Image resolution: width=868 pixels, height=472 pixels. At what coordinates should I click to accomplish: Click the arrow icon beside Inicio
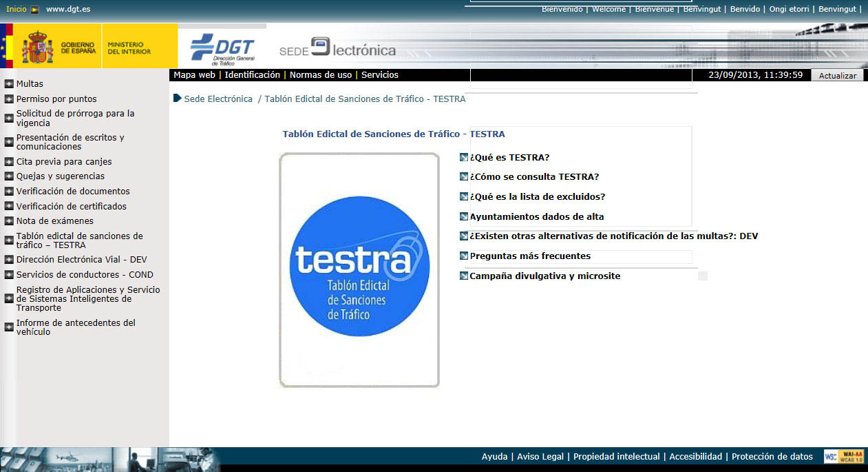click(34, 10)
